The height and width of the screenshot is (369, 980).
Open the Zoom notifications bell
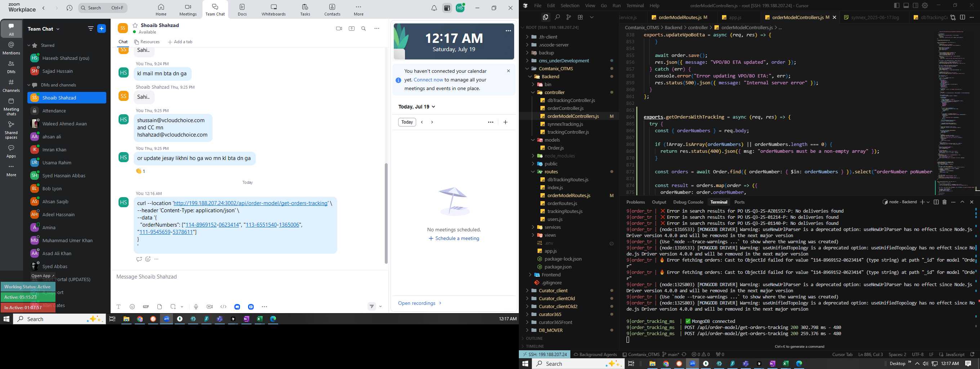click(x=434, y=8)
